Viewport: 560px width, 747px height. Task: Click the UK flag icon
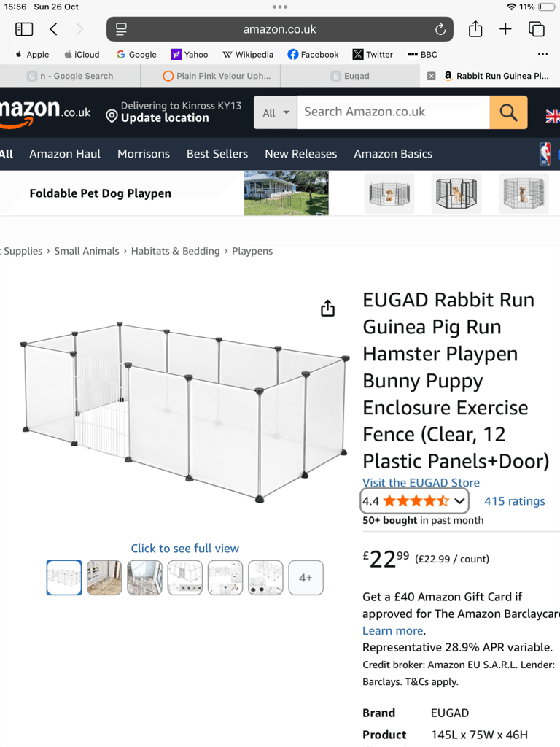[553, 115]
